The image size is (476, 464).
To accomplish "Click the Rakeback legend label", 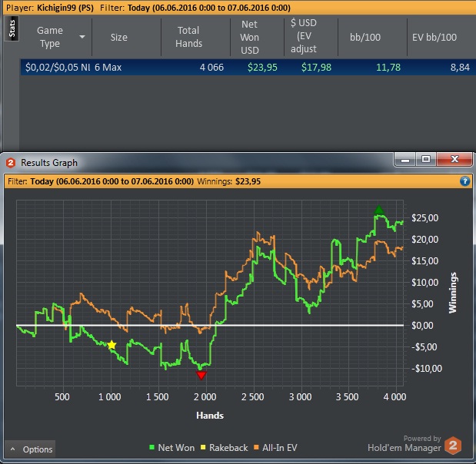I will click(x=228, y=448).
